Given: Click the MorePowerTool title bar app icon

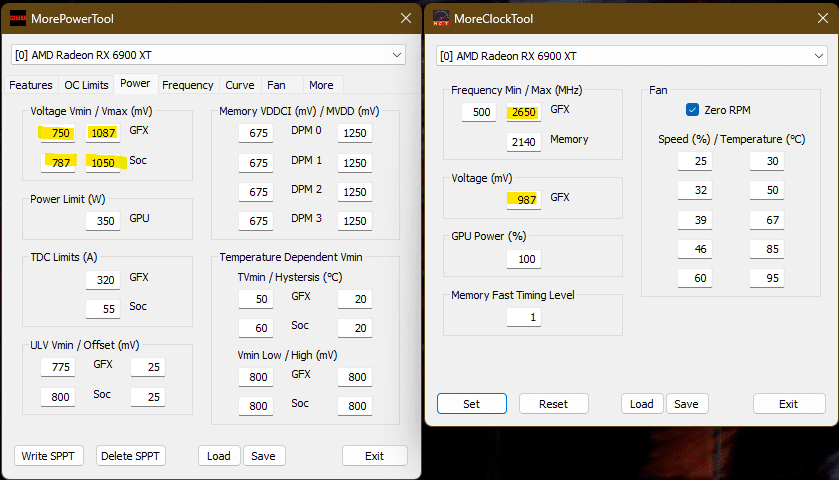Looking at the screenshot, I should click(x=18, y=19).
